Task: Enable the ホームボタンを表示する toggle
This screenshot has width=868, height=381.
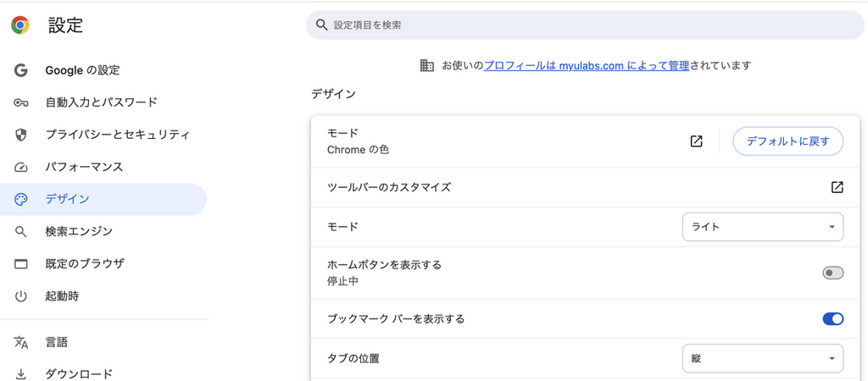Action: [833, 273]
